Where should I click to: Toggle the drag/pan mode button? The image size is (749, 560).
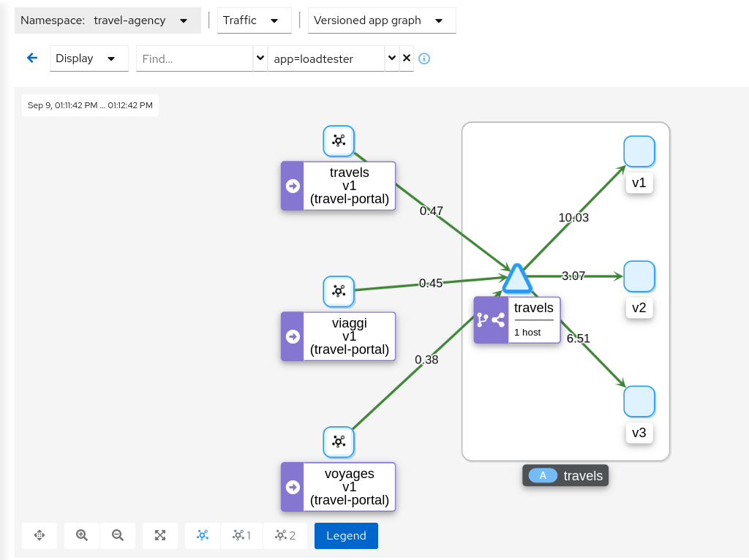(39, 535)
